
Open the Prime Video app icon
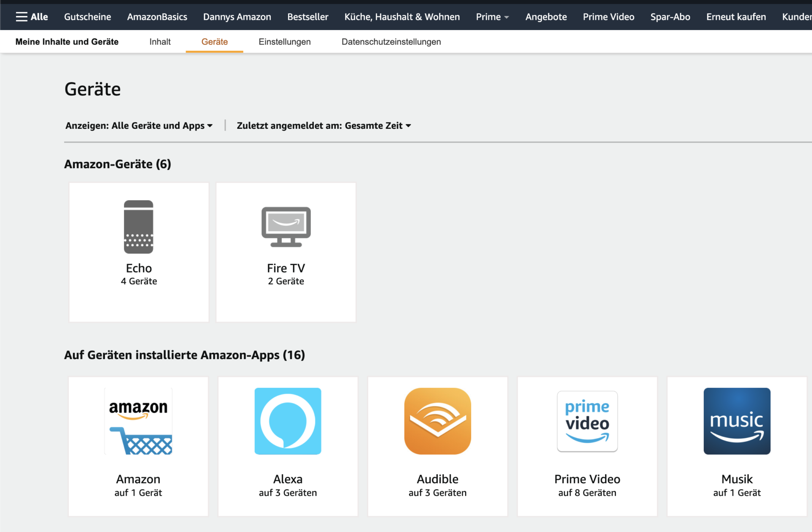[587, 421]
